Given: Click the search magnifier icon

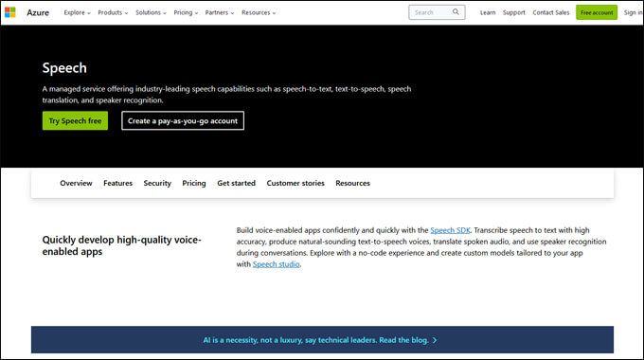Looking at the screenshot, I should 456,12.
